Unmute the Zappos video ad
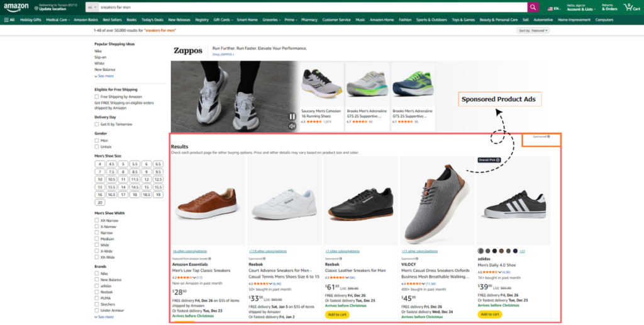The height and width of the screenshot is (325, 644). click(292, 127)
